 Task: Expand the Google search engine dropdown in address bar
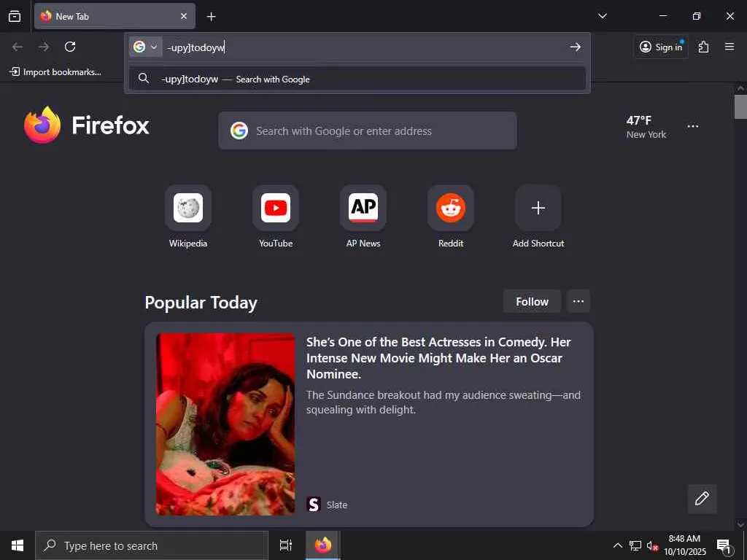[145, 47]
